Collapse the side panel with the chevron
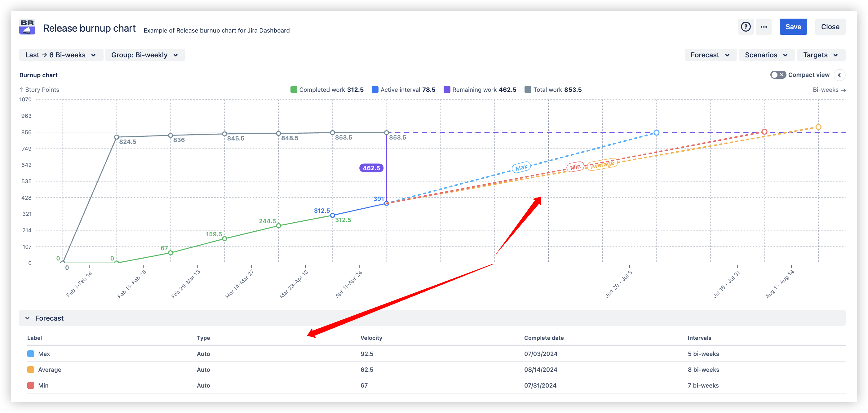The height and width of the screenshot is (413, 868). coord(839,75)
